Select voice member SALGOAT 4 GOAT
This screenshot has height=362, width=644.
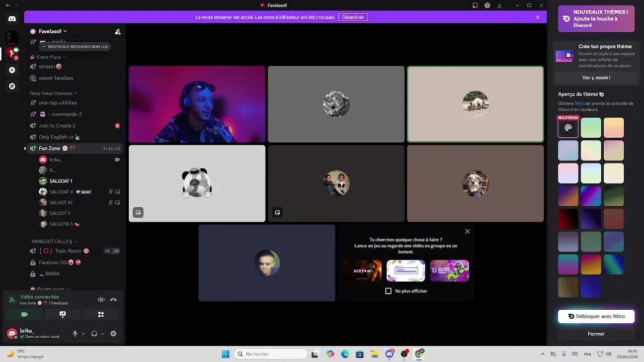click(x=75, y=192)
